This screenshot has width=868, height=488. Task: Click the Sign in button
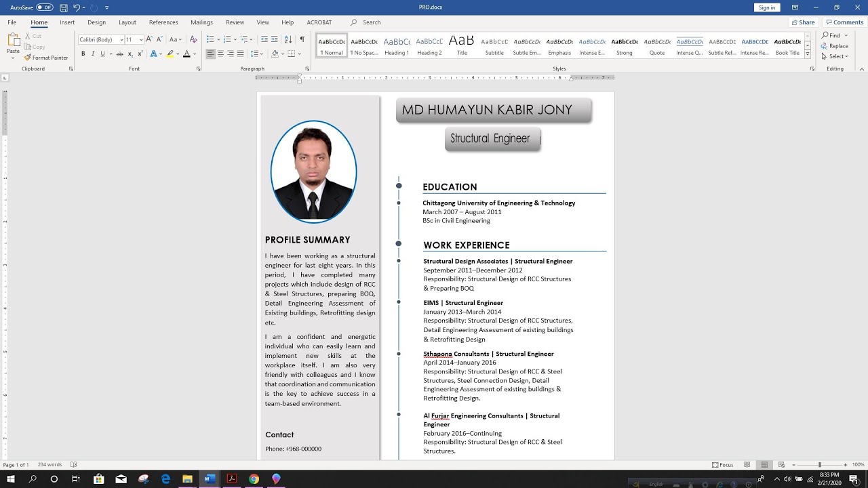[x=767, y=7]
